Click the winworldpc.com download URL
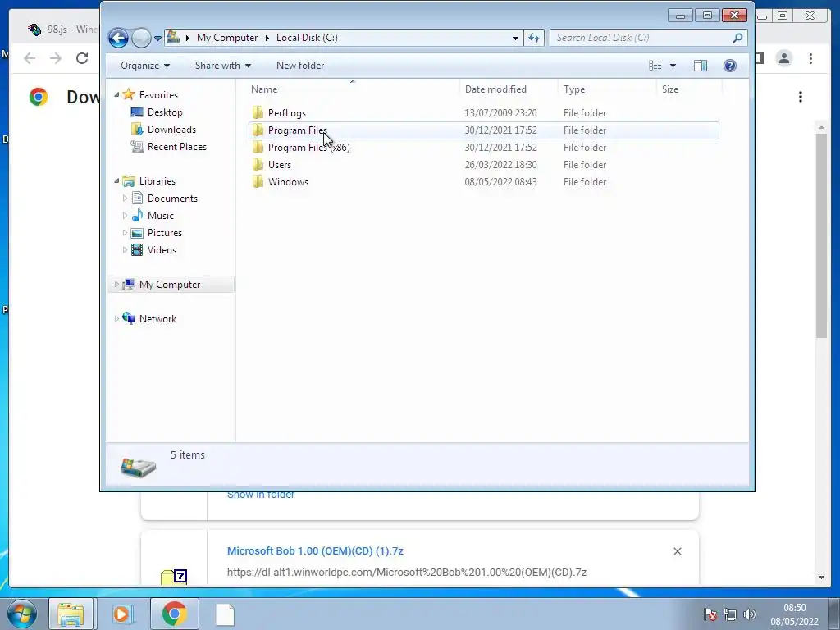 (407, 572)
